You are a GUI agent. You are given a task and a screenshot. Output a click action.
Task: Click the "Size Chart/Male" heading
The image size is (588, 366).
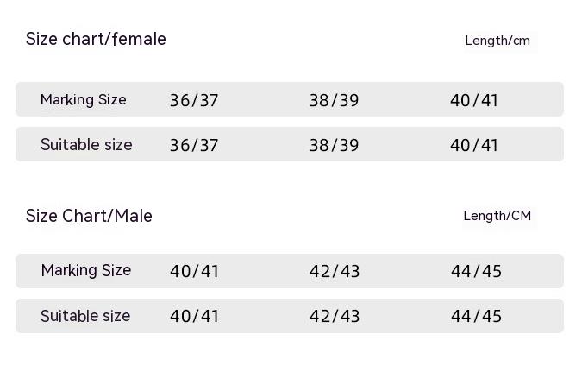click(x=89, y=216)
